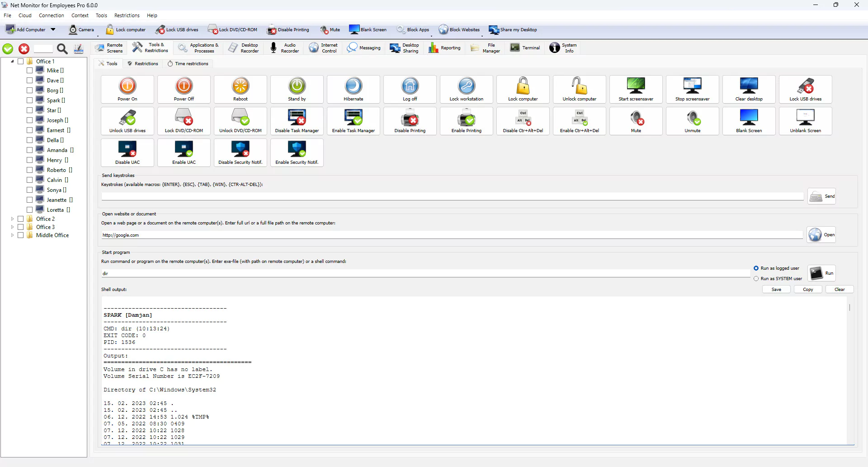Open the Terminal tool
This screenshot has width=868, height=467.
[x=524, y=48]
